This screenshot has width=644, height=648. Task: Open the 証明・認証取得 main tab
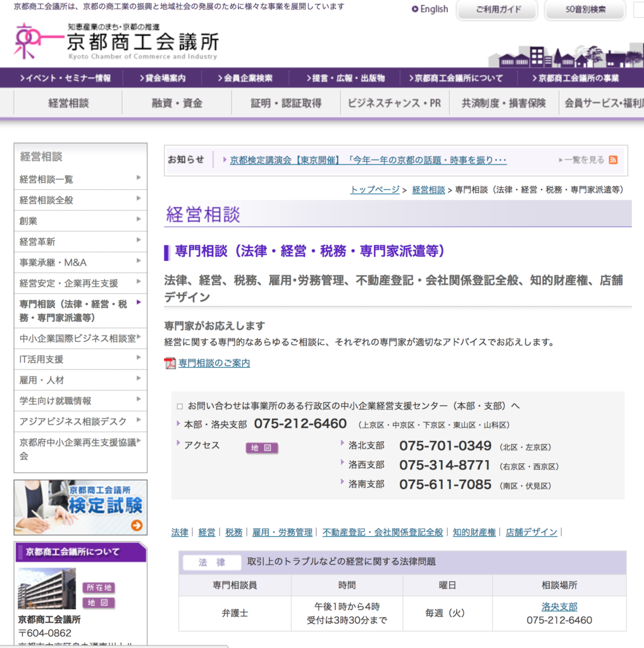286,103
